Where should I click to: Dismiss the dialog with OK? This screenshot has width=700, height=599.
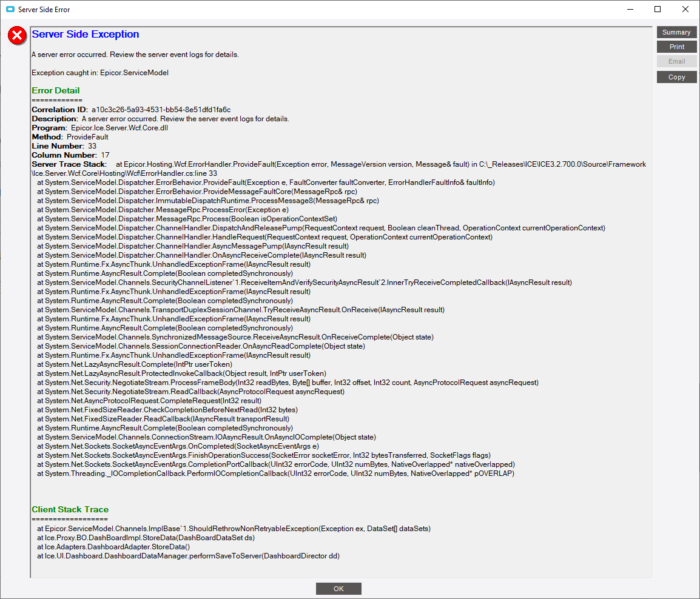coord(338,589)
